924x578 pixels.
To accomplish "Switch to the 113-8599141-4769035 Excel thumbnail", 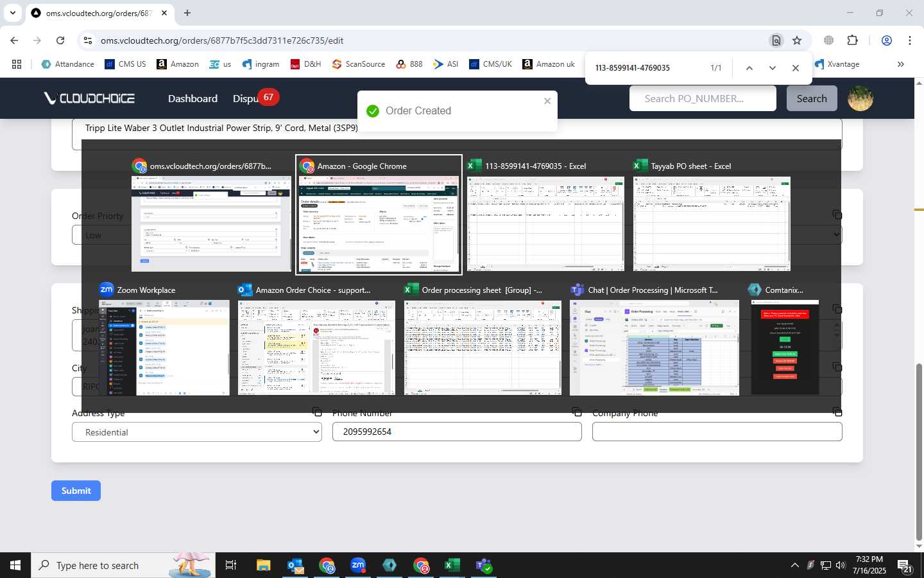I will coord(545,216).
